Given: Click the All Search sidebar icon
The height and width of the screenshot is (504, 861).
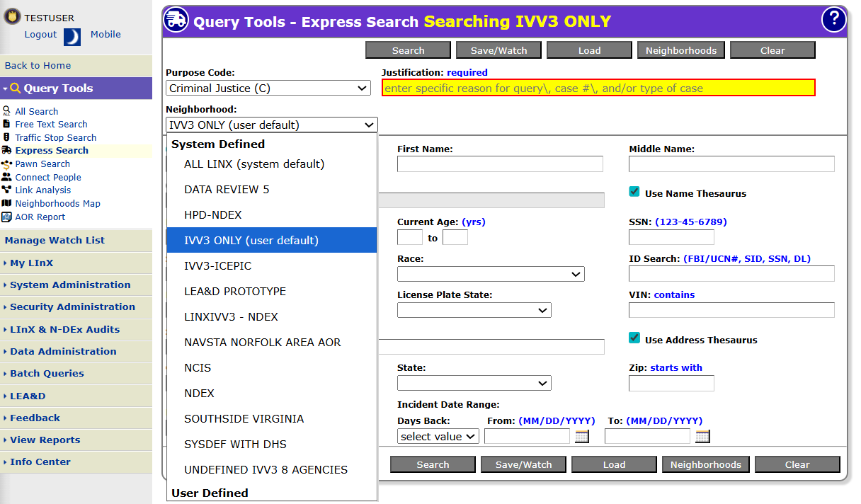Looking at the screenshot, I should (6, 111).
